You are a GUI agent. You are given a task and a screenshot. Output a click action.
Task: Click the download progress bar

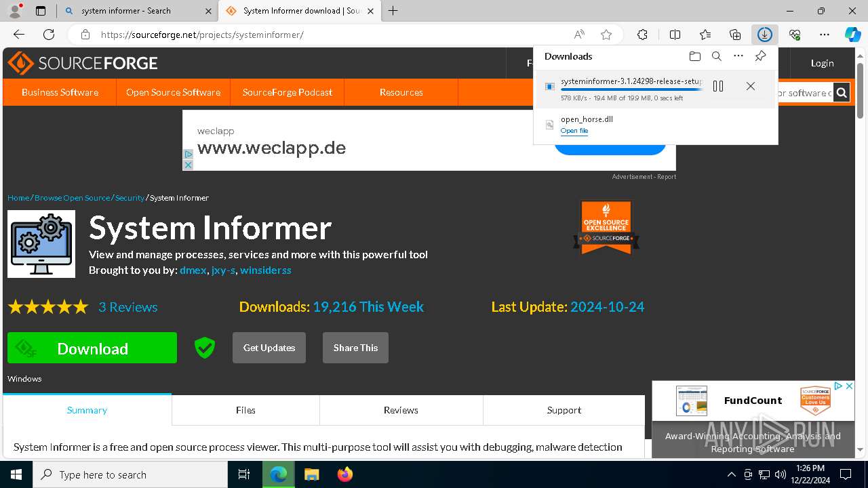(x=631, y=89)
